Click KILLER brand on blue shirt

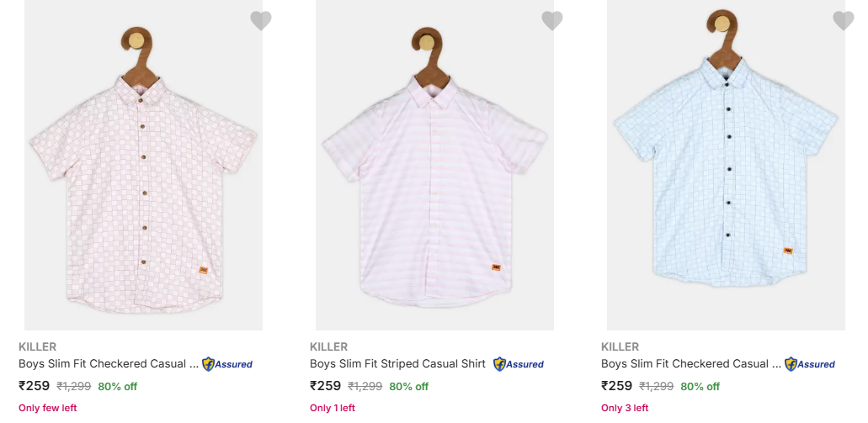618,346
